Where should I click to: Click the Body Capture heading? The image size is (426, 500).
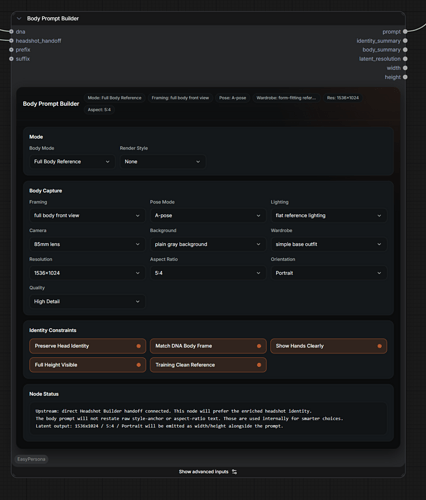coord(46,191)
